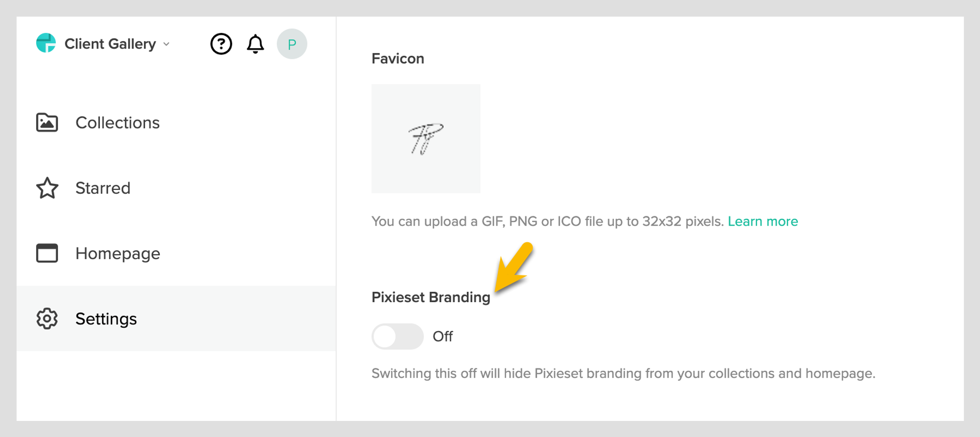Image resolution: width=980 pixels, height=437 pixels.
Task: Click the Favicon section heading
Action: 398,58
